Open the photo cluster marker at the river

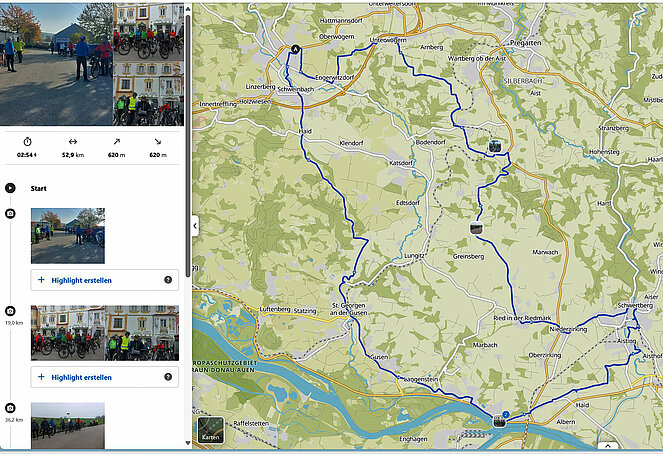pyautogui.click(x=499, y=419)
